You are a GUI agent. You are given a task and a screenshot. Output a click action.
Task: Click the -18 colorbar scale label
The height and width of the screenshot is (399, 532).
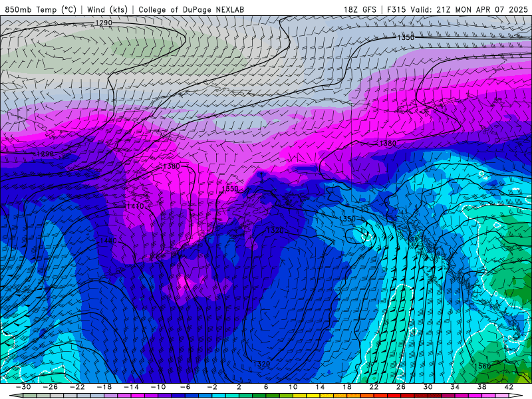(x=104, y=387)
